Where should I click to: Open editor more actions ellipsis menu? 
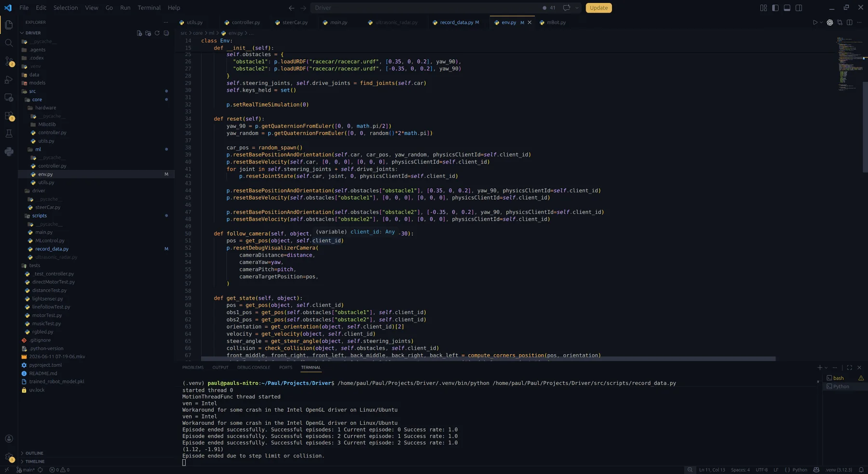point(859,22)
